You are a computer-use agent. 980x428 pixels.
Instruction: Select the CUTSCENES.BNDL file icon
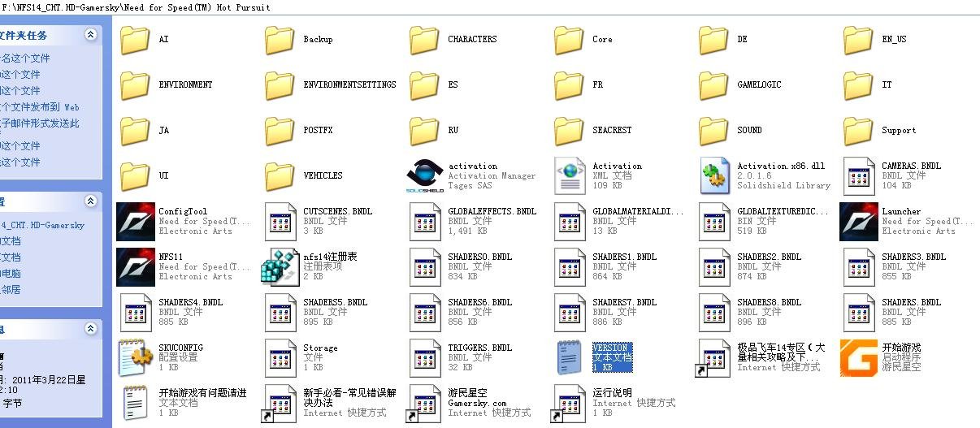(281, 222)
